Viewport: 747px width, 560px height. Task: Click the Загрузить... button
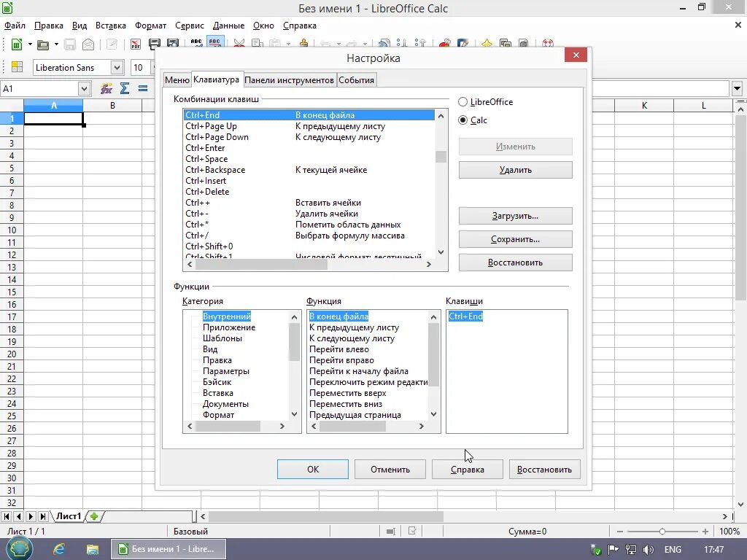click(516, 216)
